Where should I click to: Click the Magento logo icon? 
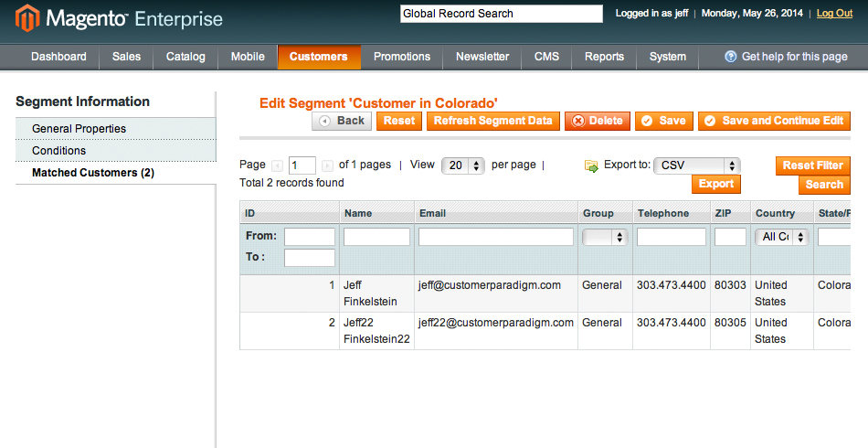[x=27, y=18]
